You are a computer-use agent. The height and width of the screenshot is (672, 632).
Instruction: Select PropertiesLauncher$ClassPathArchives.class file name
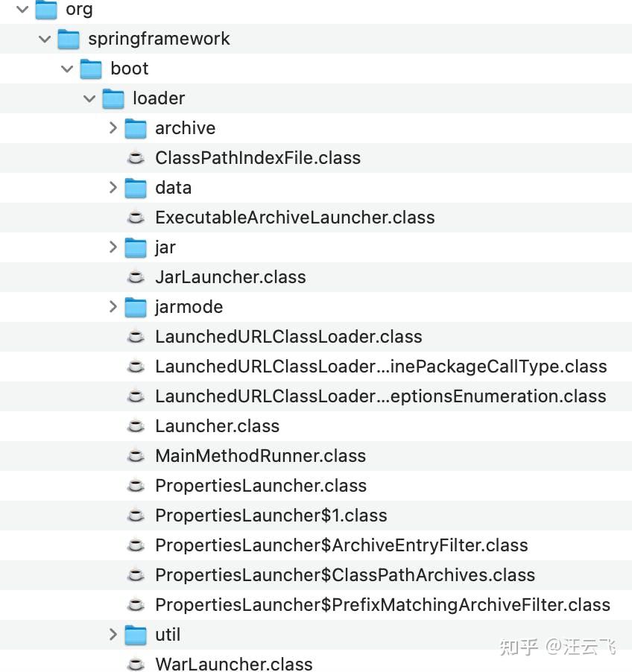pyautogui.click(x=345, y=575)
